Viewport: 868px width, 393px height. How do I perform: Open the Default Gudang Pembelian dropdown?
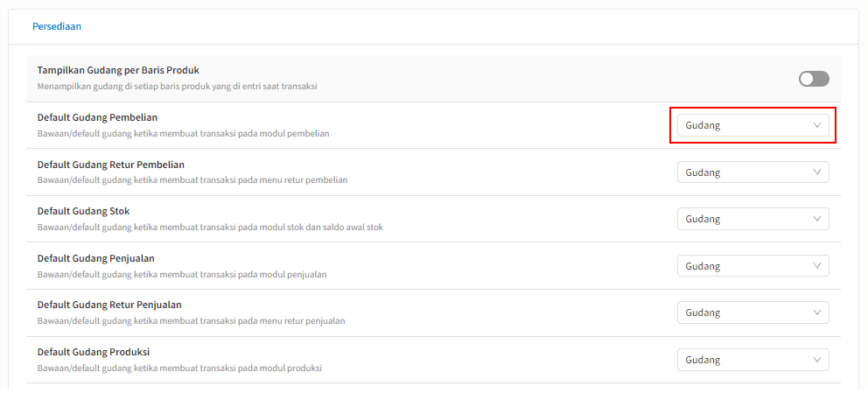click(x=752, y=125)
